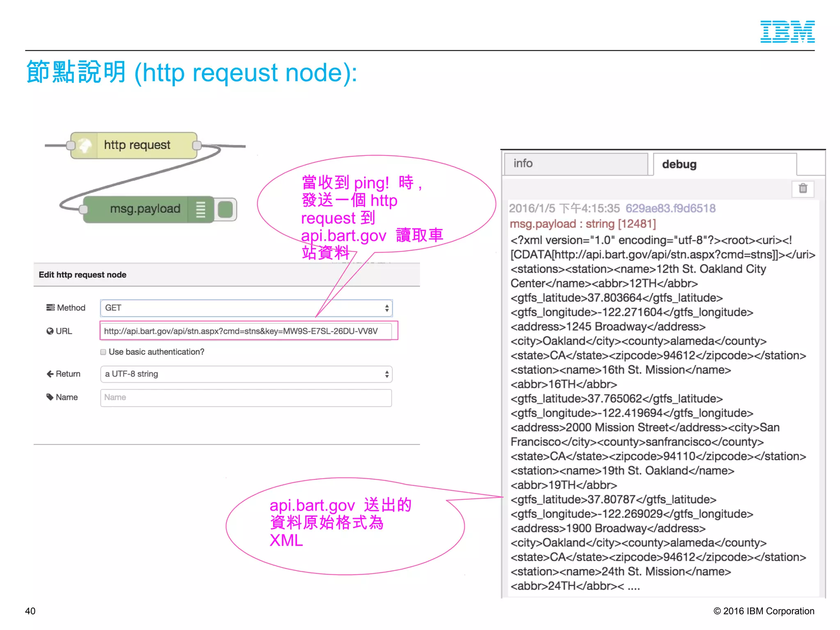Click the Name tag icon
The width and height of the screenshot is (840, 630).
pyautogui.click(x=50, y=397)
